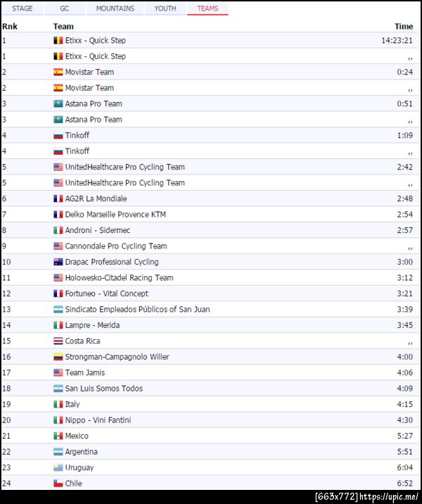Image resolution: width=422 pixels, height=504 pixels.
Task: Click the Chile flag icon
Action: 58,484
